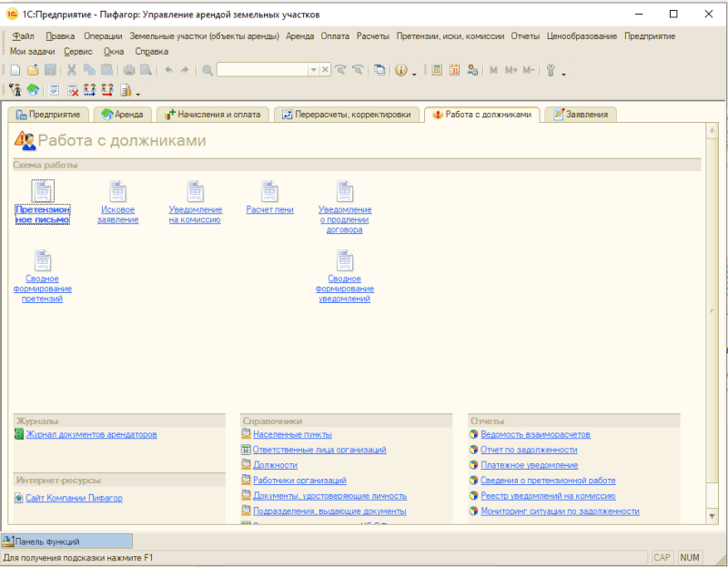Expand the dropdown arrow beside the help icon

click(x=414, y=72)
